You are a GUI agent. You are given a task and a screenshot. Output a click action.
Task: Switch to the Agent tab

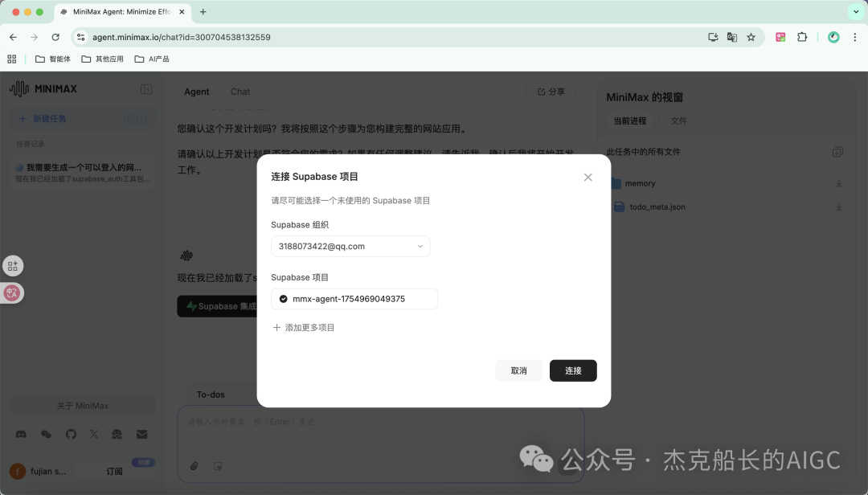[x=197, y=92]
